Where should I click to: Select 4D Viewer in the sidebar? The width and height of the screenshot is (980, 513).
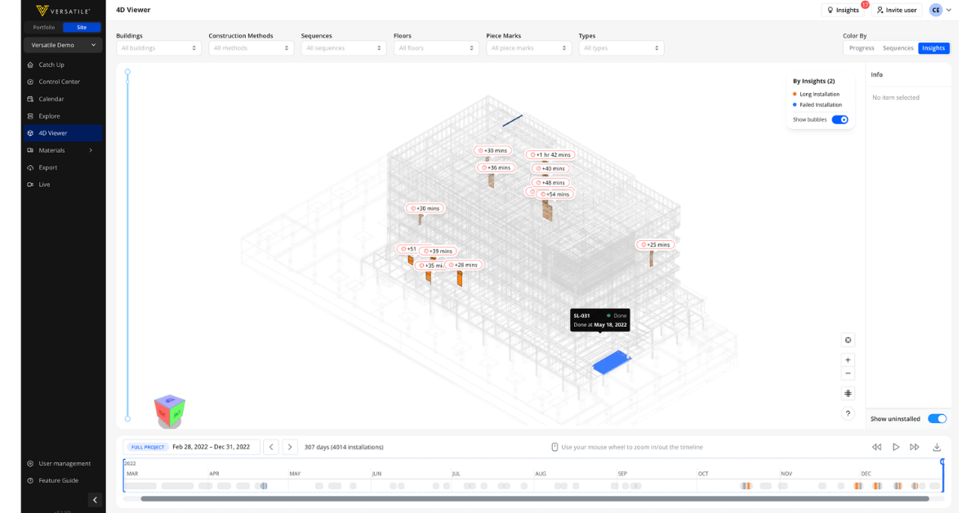pyautogui.click(x=64, y=133)
